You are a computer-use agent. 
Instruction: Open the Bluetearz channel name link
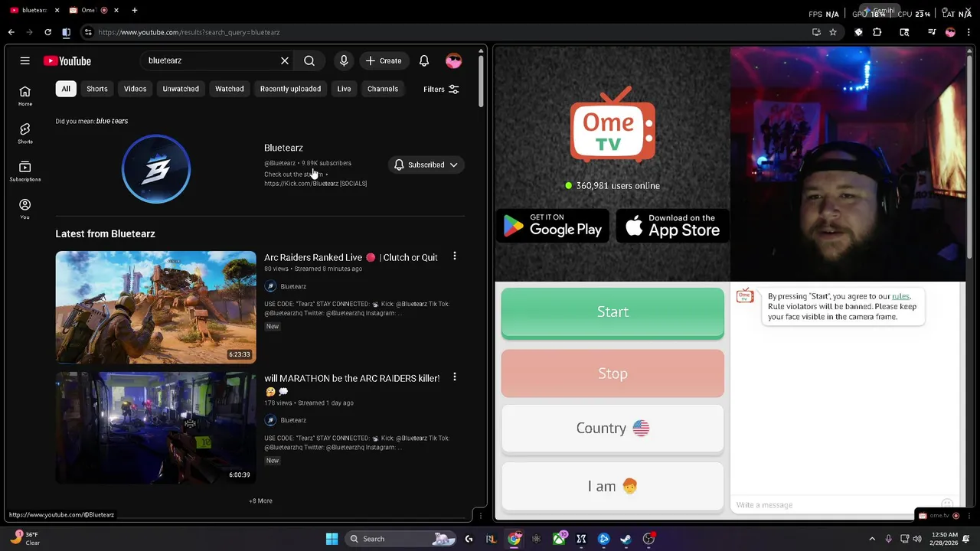coord(283,148)
